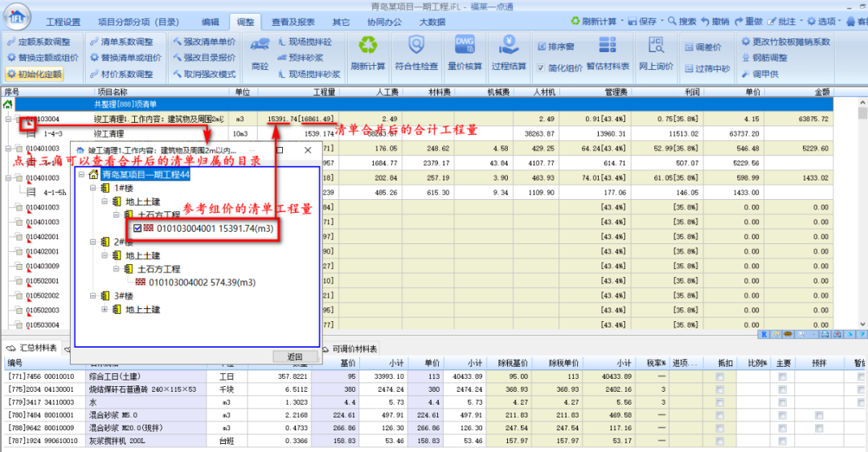868x452 pixels.
Task: Toggle 预拌 checkbox for 混合砂浆 M20.0 row
Action: (819, 428)
